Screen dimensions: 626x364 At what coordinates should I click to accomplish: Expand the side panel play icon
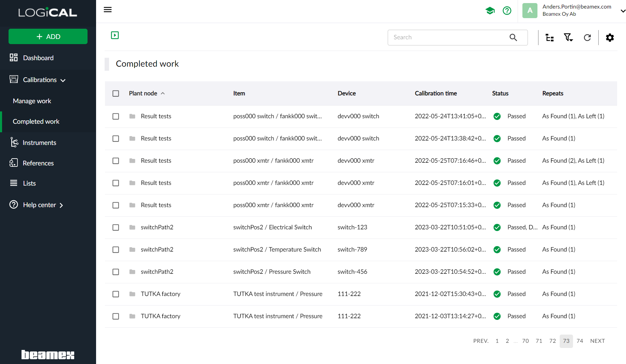click(x=115, y=35)
